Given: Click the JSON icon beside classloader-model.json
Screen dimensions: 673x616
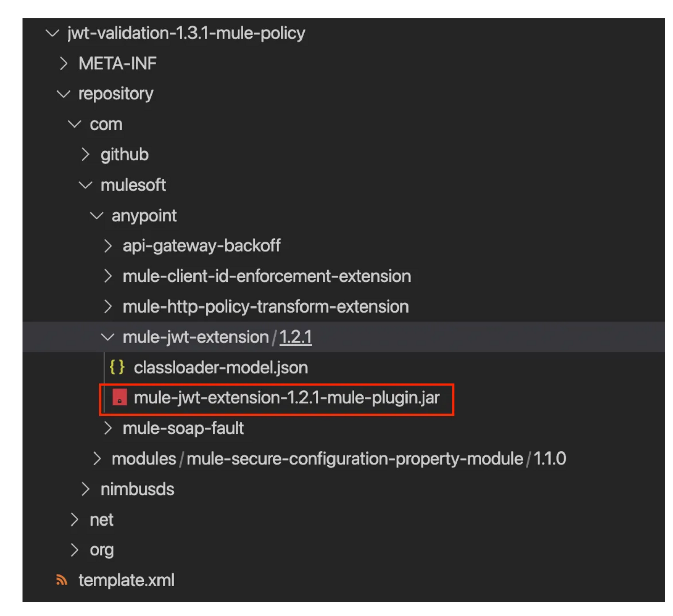Looking at the screenshot, I should point(117,368).
